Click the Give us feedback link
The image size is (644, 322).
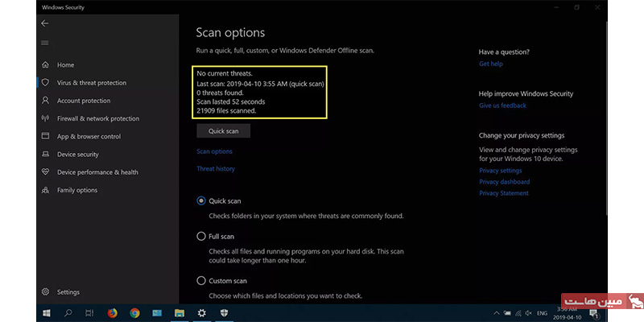[x=502, y=105]
